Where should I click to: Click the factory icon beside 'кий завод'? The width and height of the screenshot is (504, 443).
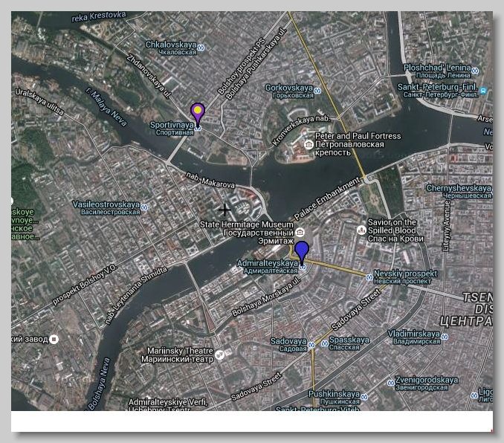[x=54, y=339]
